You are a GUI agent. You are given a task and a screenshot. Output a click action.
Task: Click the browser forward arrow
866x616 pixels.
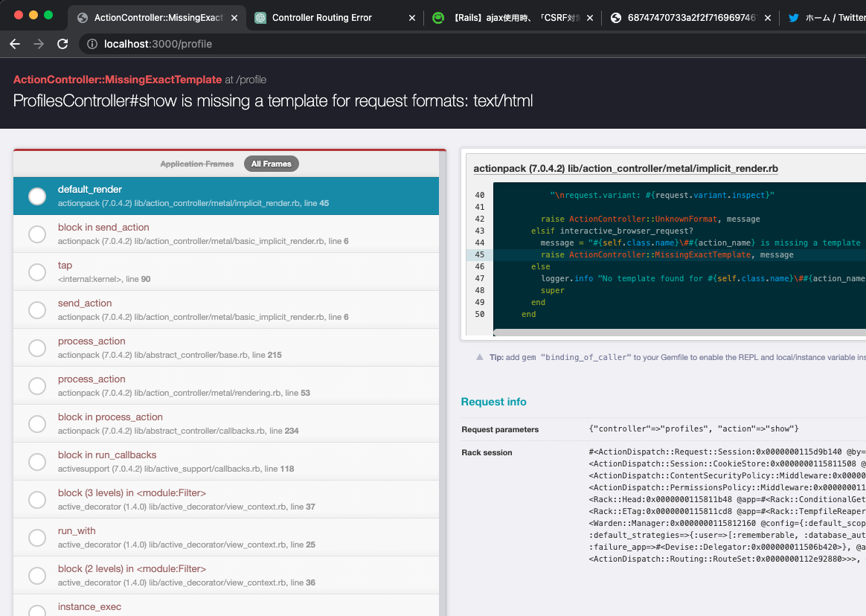pos(38,44)
